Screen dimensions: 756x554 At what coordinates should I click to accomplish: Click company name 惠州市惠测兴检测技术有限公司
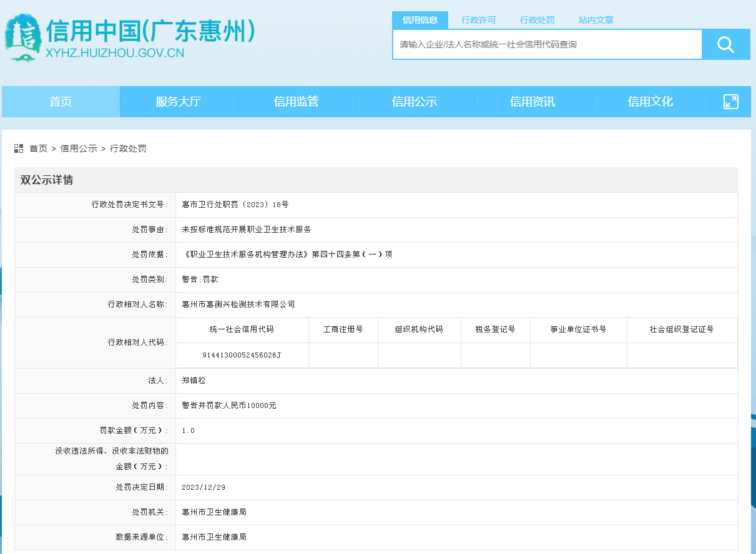click(x=238, y=304)
